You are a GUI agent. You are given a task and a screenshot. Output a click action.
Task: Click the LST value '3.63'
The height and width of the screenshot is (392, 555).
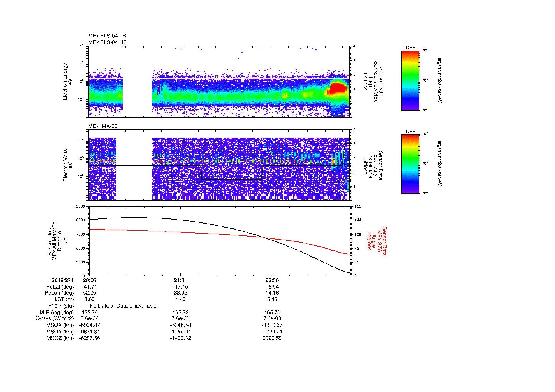[x=89, y=299]
